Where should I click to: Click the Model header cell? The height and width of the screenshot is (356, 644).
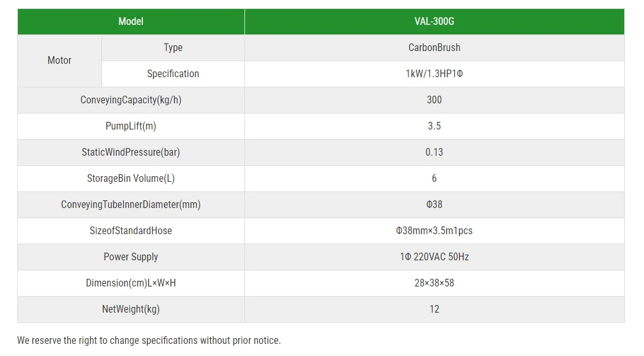click(131, 21)
